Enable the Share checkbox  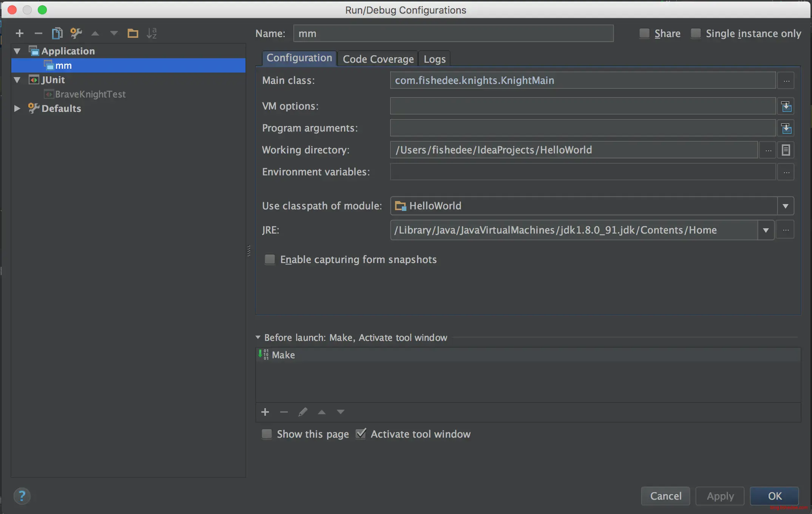644,34
